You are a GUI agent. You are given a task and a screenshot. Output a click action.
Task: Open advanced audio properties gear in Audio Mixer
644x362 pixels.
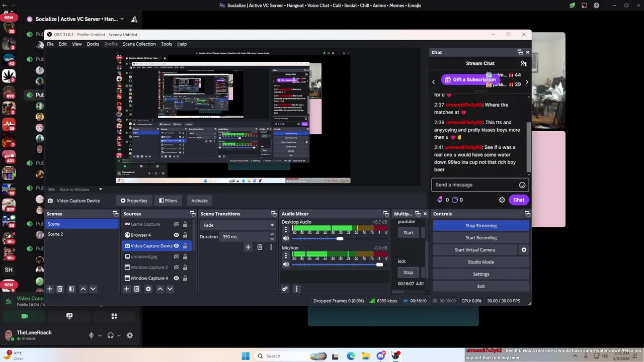[x=285, y=289]
